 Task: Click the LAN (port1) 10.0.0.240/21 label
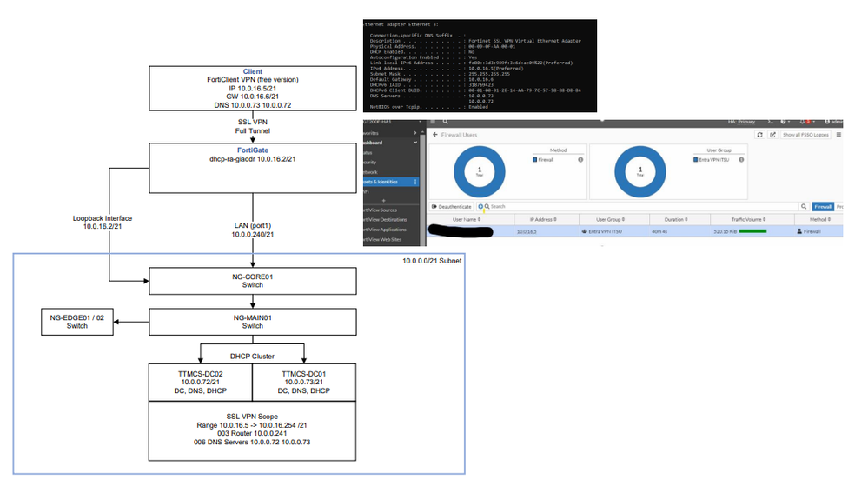coord(253,230)
